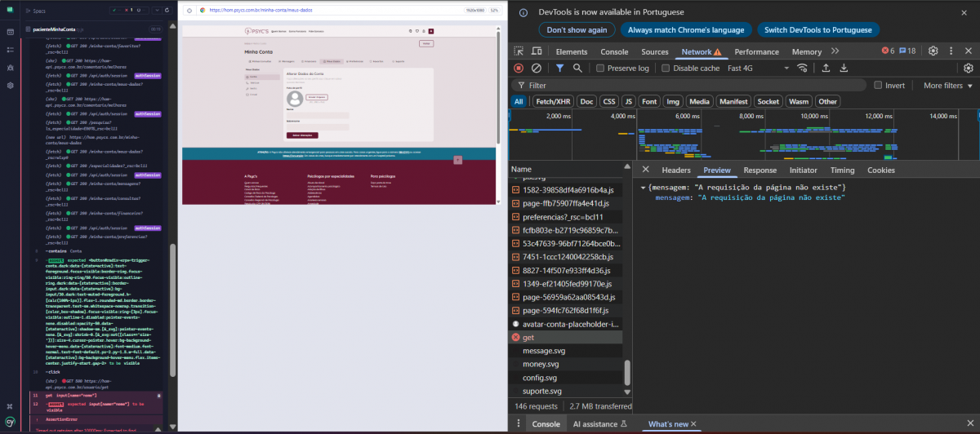Show more DevTools tabs via chevron

(836, 51)
